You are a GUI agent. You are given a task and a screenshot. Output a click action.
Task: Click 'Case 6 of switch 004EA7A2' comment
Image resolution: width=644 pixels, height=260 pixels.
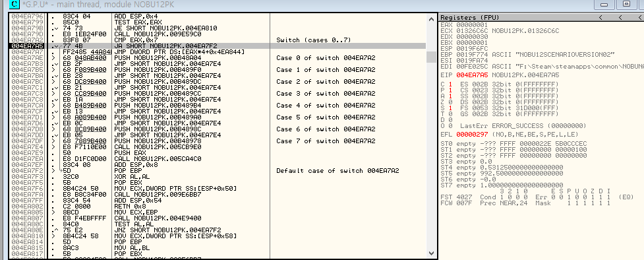pyautogui.click(x=326, y=129)
